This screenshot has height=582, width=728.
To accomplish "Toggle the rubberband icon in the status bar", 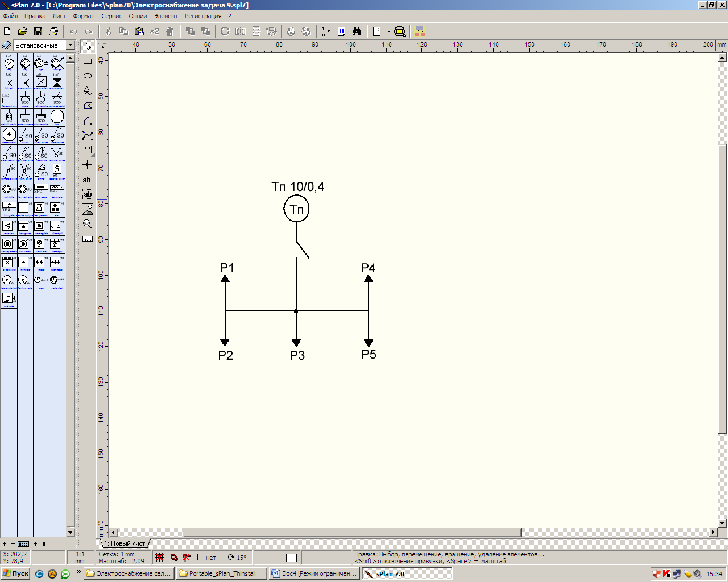I will [174, 558].
